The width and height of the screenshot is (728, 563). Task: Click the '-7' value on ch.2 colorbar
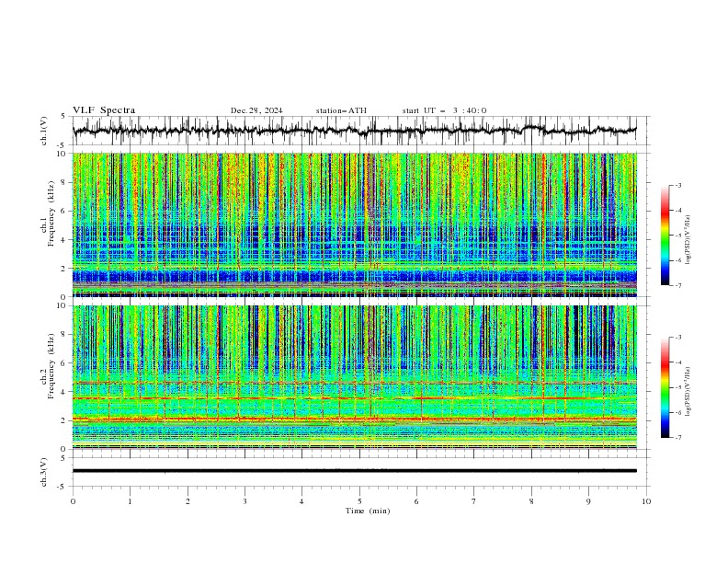pos(677,438)
